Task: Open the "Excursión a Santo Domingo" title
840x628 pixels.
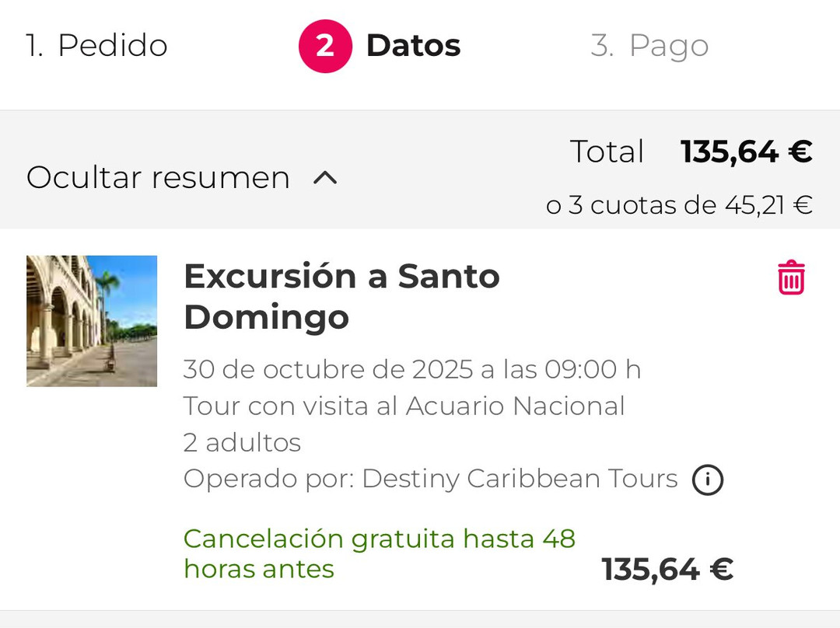Action: [x=341, y=296]
